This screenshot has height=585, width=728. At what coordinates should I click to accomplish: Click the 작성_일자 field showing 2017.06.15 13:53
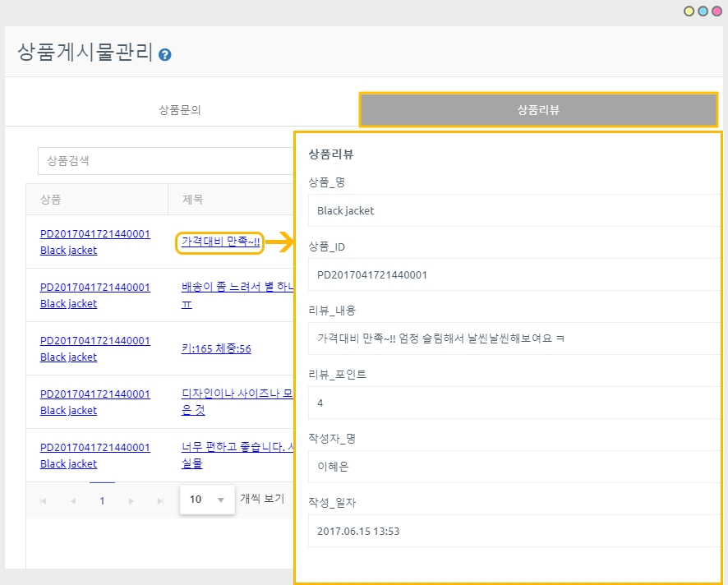514,531
